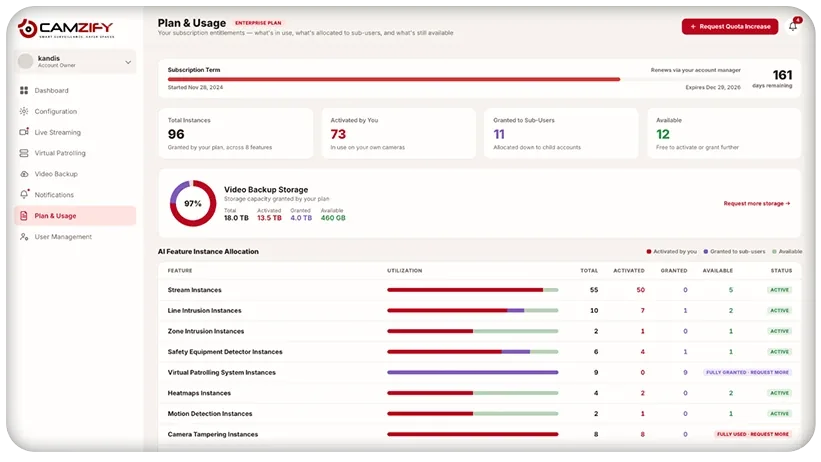The image size is (821, 462).
Task: Select User Management in sidebar
Action: (x=75, y=237)
